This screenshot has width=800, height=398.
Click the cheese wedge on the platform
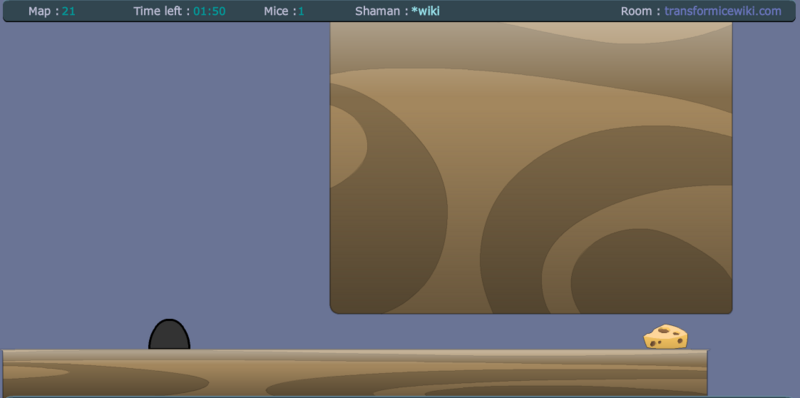pyautogui.click(x=665, y=337)
